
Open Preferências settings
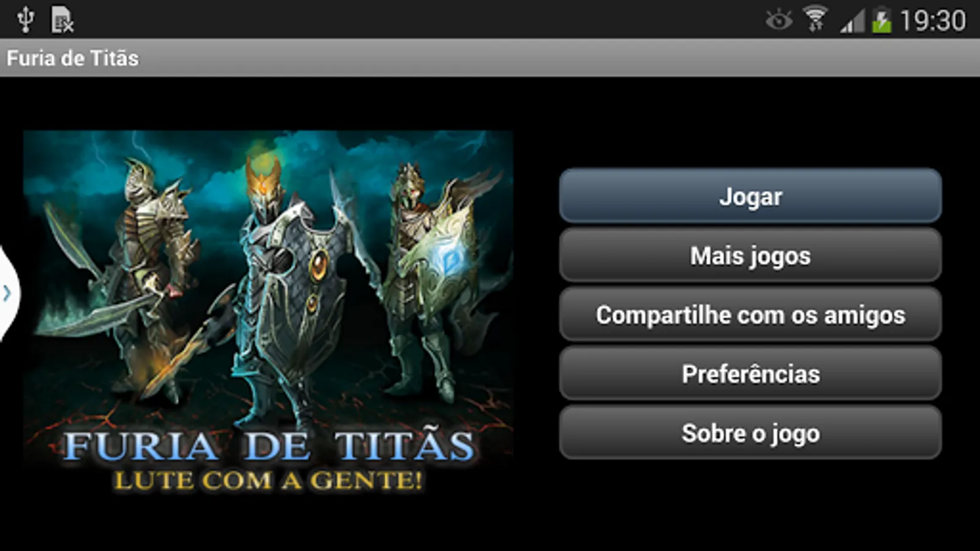(750, 373)
